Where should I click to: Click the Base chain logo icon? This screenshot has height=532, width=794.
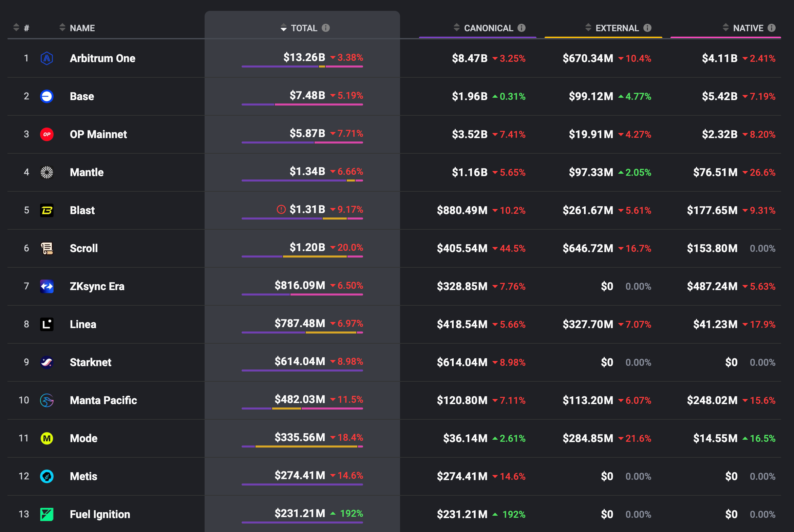click(47, 96)
